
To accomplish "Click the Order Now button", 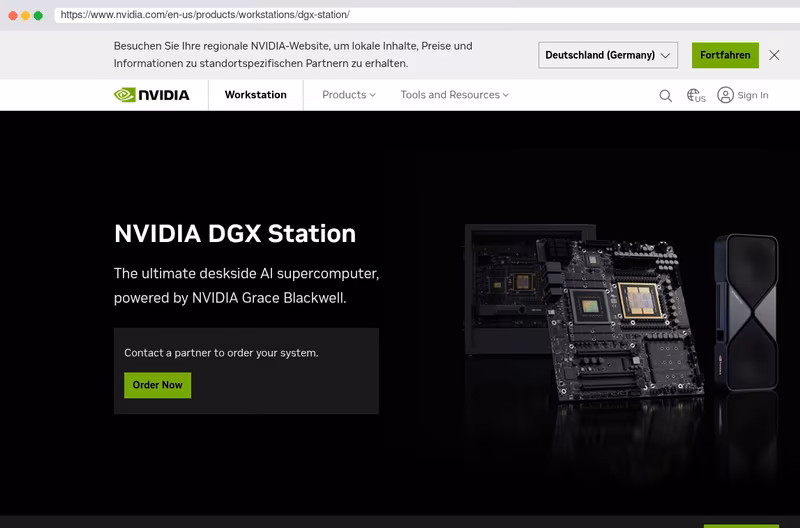I will [158, 385].
